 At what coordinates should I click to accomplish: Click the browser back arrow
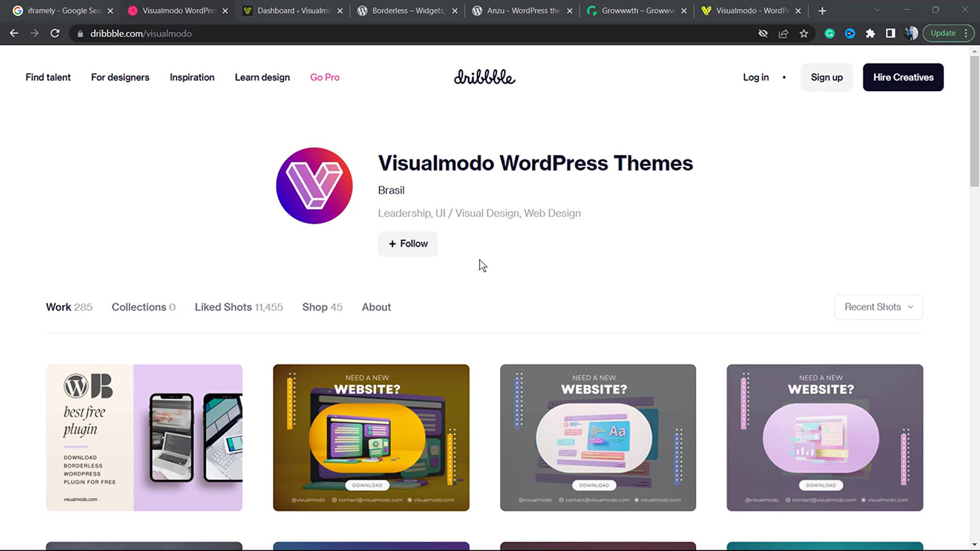(14, 33)
